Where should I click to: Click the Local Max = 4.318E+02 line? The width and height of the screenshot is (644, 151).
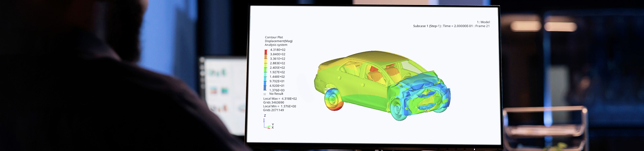(x=280, y=99)
